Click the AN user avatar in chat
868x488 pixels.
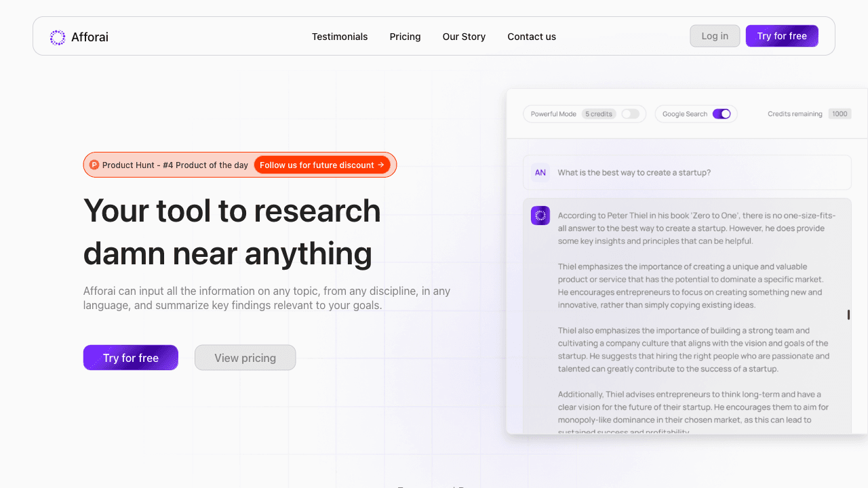(540, 173)
